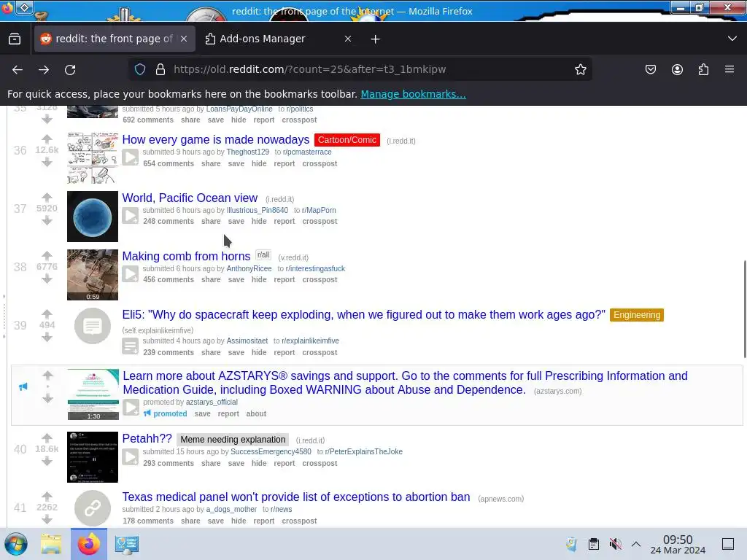Hide the 'World, Pacific Ocean view' post

(259, 222)
